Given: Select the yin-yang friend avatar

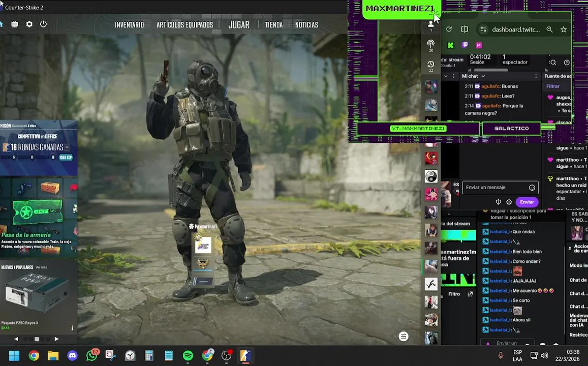Looking at the screenshot, I should click(x=431, y=176).
